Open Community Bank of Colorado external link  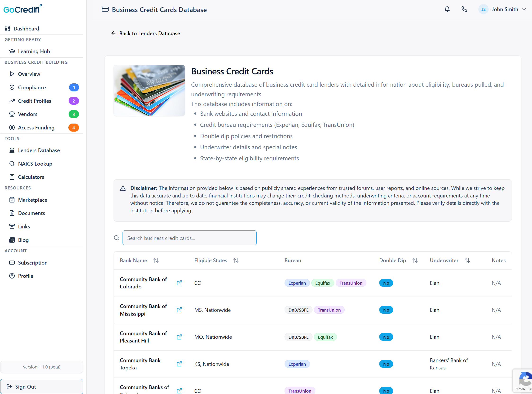pyautogui.click(x=179, y=283)
